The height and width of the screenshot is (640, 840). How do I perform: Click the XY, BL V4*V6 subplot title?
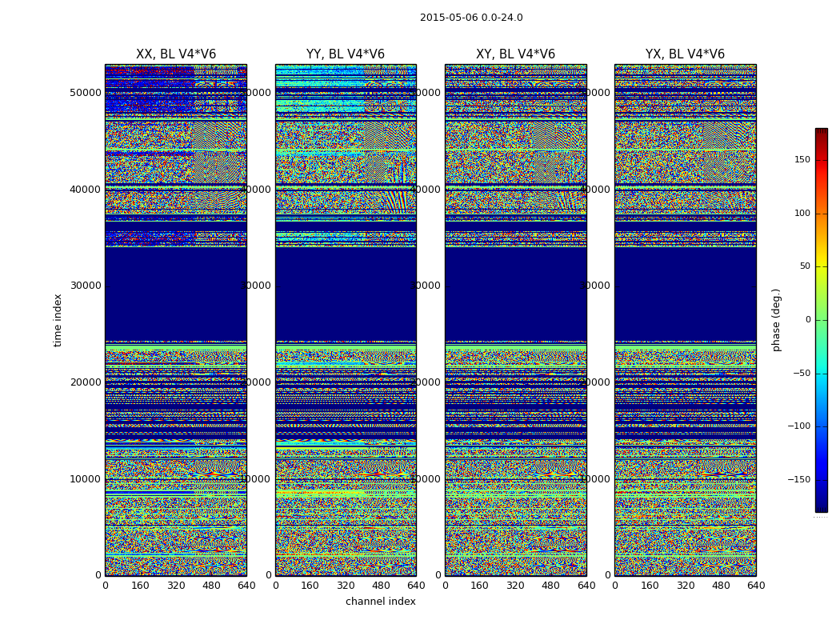point(515,54)
